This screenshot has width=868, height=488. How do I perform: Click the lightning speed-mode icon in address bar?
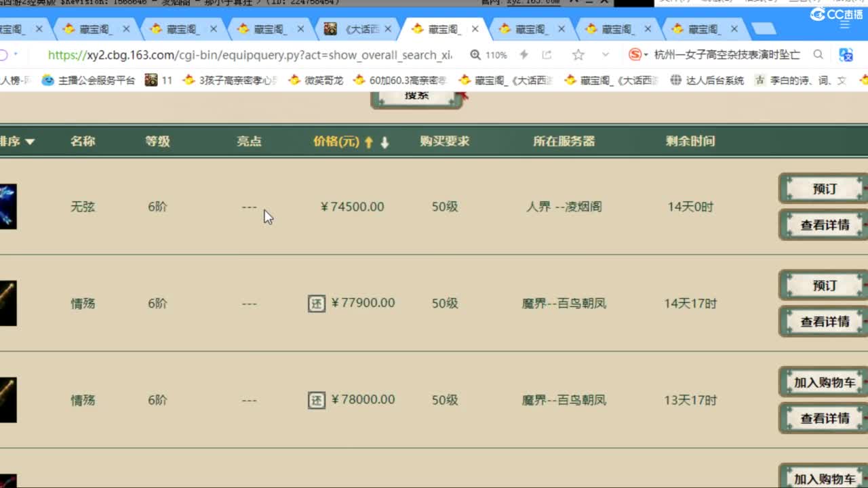point(524,55)
